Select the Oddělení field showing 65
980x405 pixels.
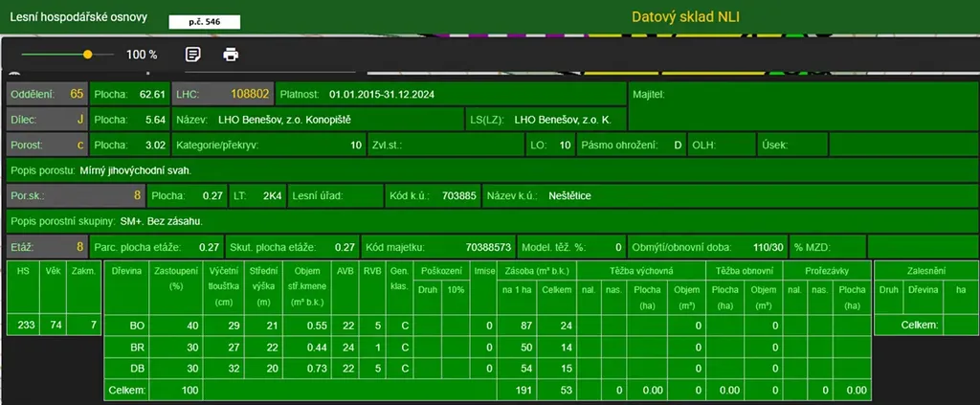(x=48, y=95)
